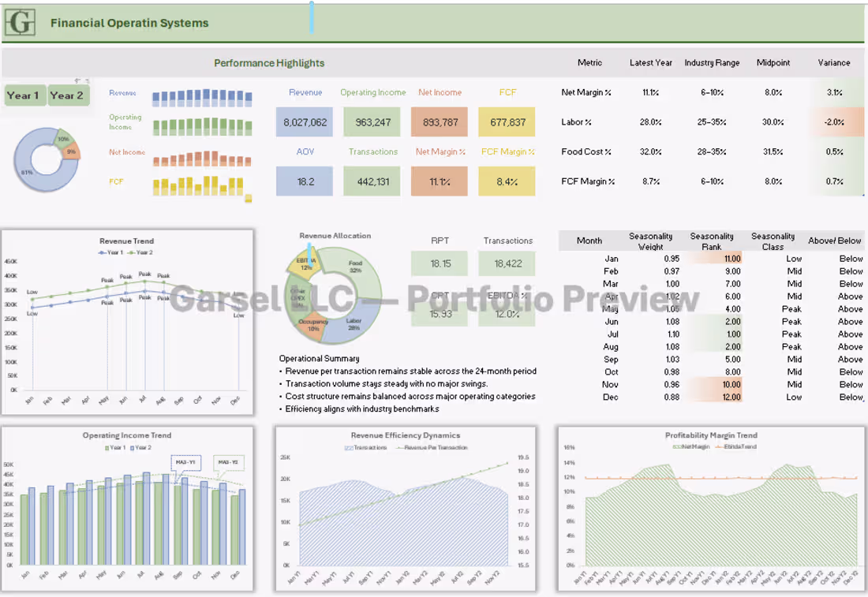Click the blue 81% donut chart
Screen dimensions: 868x597
47,160
